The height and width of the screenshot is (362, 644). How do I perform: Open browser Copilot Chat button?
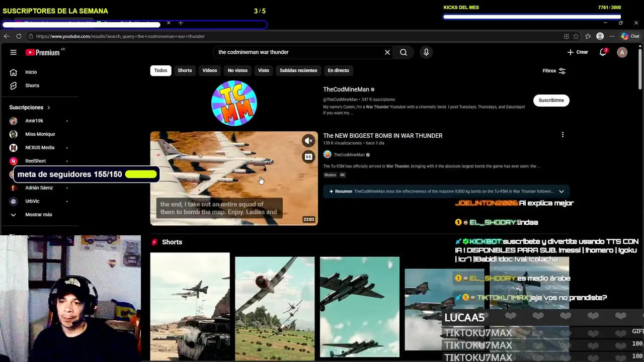pyautogui.click(x=630, y=36)
